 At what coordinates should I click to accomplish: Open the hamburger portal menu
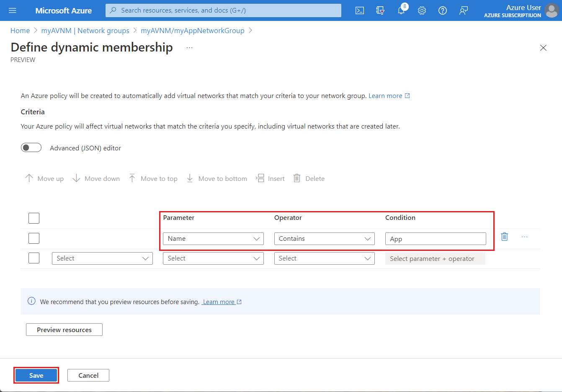coord(13,10)
